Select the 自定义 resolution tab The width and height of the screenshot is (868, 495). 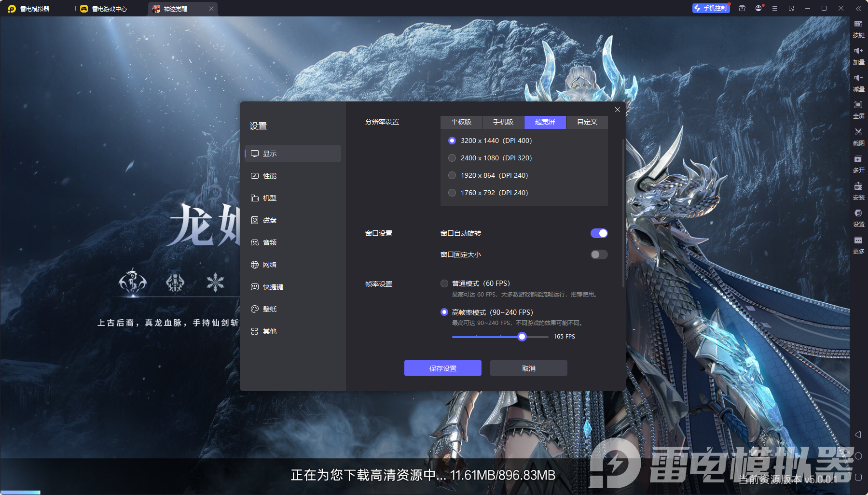click(587, 122)
